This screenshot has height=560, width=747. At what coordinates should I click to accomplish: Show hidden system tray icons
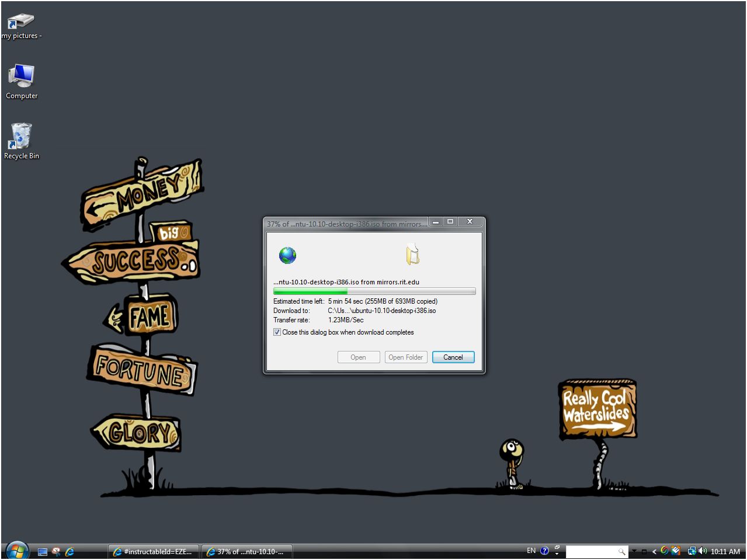654,551
